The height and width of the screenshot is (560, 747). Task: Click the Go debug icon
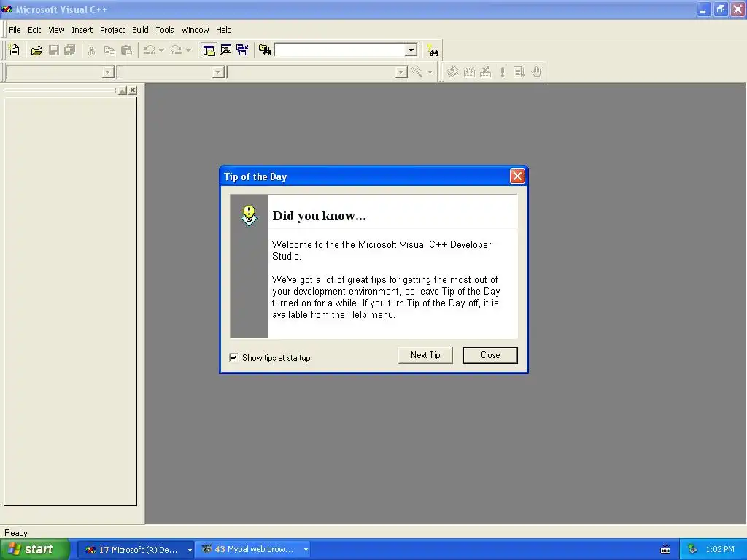point(519,72)
